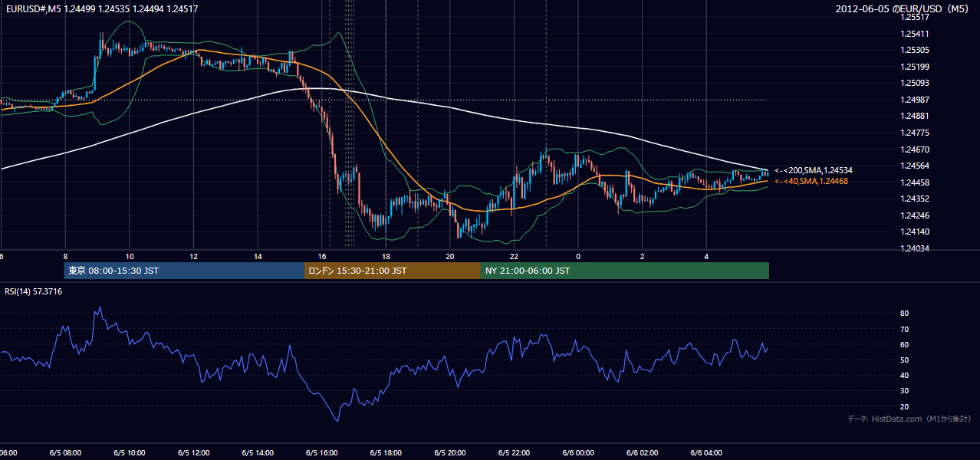
Task: Click price axis value 1.25411
Action: pos(916,34)
